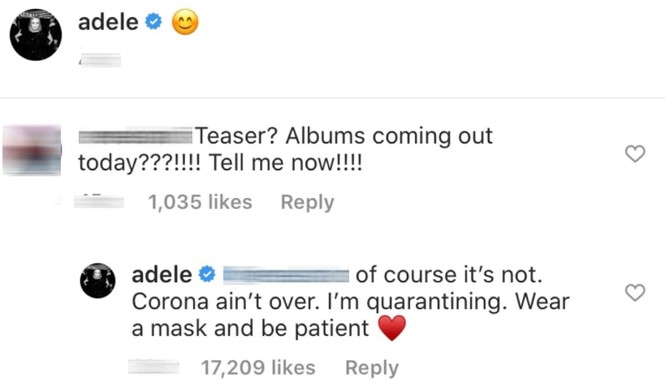
Task: Click the blurred timestamp under the caption
Action: (100, 60)
